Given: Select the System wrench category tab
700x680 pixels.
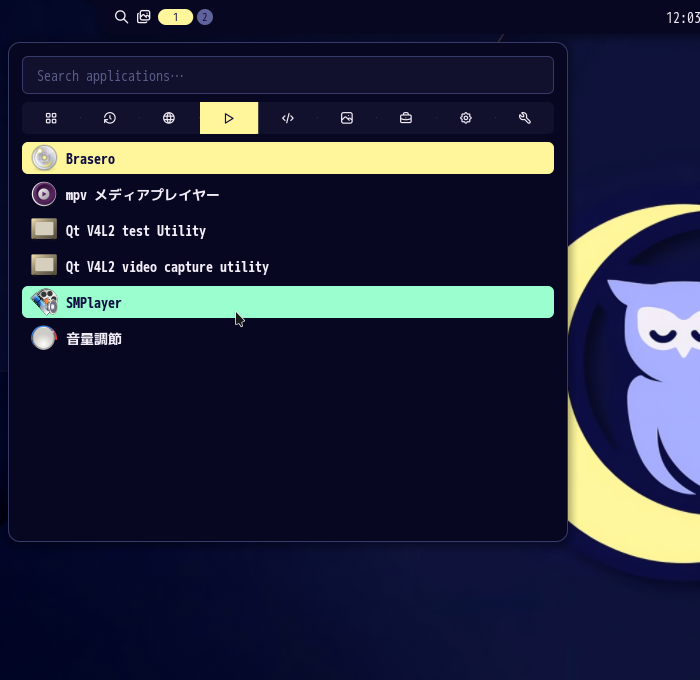Looking at the screenshot, I should pyautogui.click(x=525, y=118).
